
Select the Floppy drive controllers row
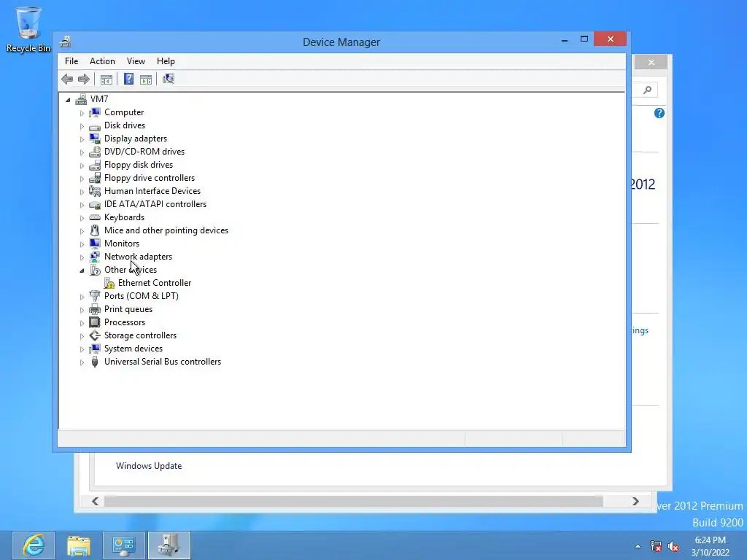[150, 178]
